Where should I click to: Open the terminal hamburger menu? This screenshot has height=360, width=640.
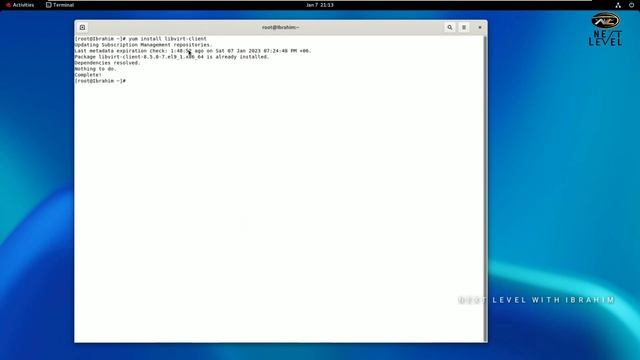[x=464, y=27]
